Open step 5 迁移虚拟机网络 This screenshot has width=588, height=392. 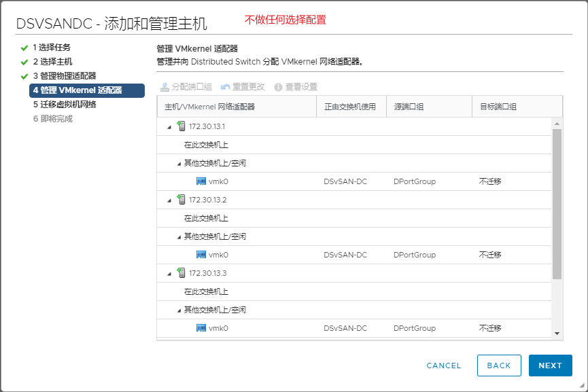[65, 105]
